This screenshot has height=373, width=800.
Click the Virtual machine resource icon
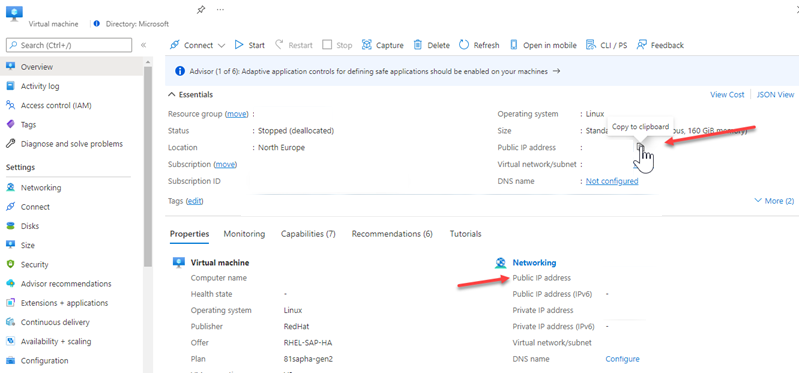pyautogui.click(x=13, y=12)
